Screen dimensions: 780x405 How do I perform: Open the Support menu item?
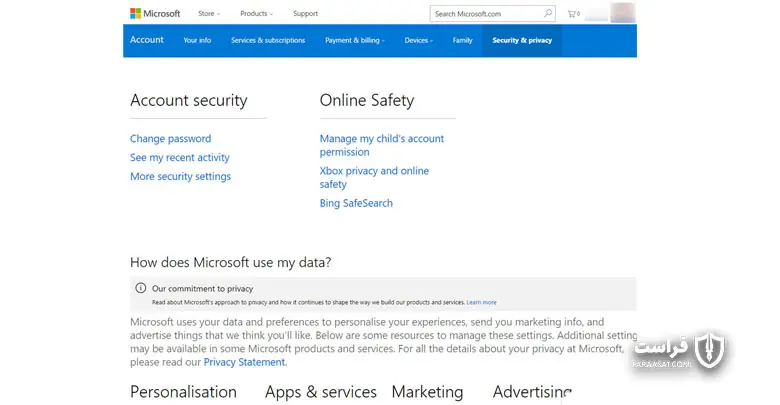pyautogui.click(x=305, y=13)
